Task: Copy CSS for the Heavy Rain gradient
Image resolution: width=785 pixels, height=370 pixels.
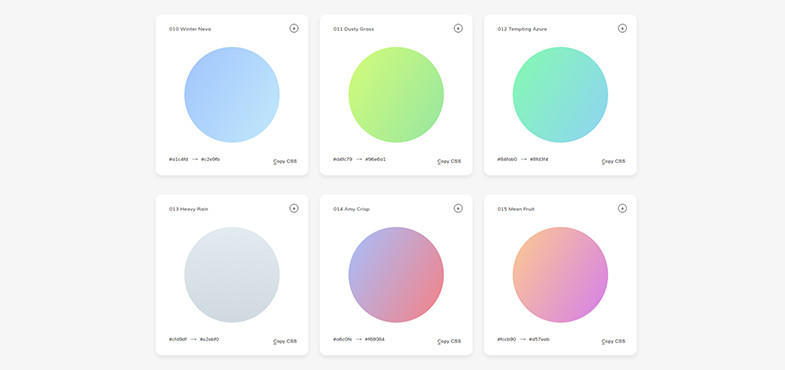Action: click(x=285, y=341)
